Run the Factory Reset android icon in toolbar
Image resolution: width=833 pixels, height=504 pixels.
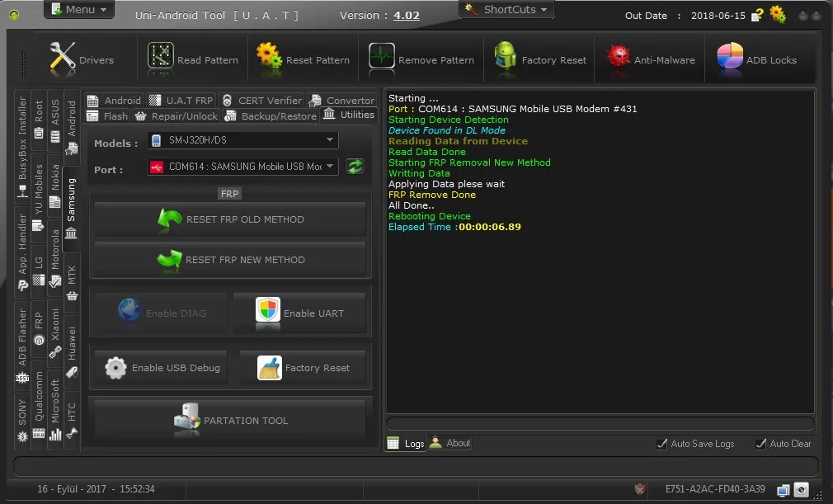click(506, 56)
